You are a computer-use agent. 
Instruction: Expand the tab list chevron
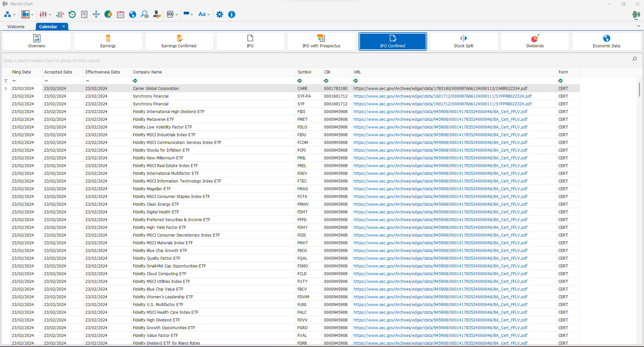(x=638, y=26)
